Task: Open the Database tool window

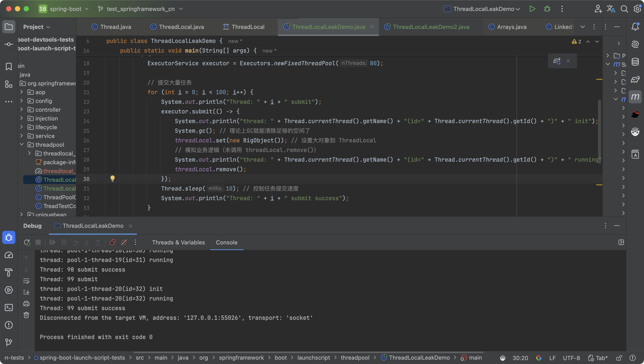Action: click(635, 62)
